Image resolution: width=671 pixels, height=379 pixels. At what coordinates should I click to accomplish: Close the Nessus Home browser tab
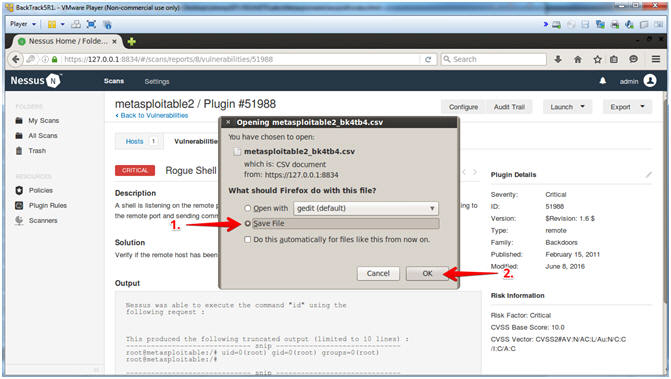[x=114, y=41]
